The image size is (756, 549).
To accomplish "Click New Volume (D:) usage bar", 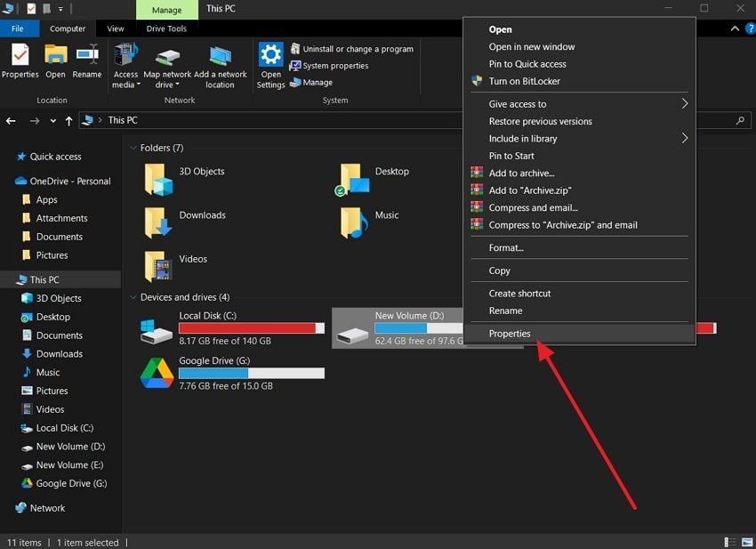I will (x=419, y=328).
